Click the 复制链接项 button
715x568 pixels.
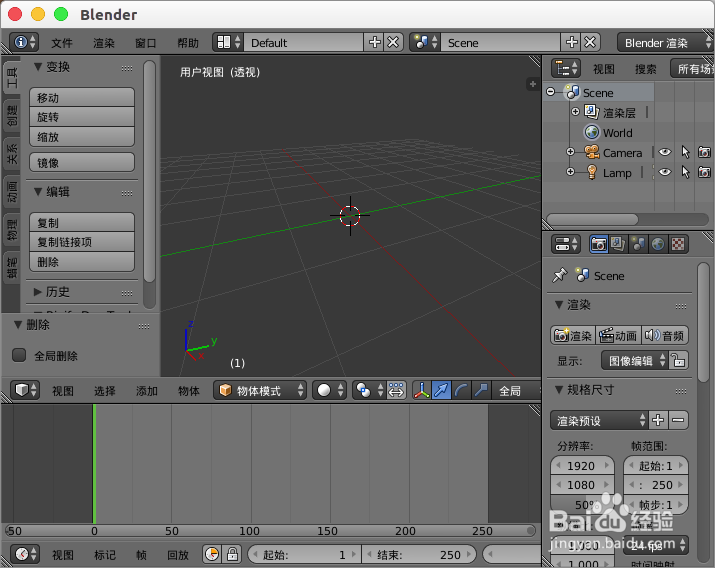[x=82, y=242]
